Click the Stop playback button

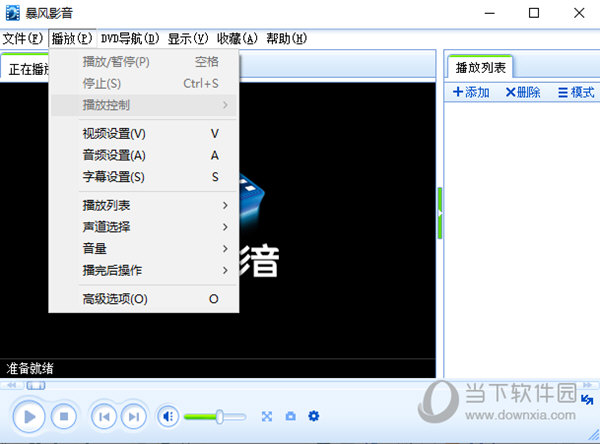tap(64, 416)
